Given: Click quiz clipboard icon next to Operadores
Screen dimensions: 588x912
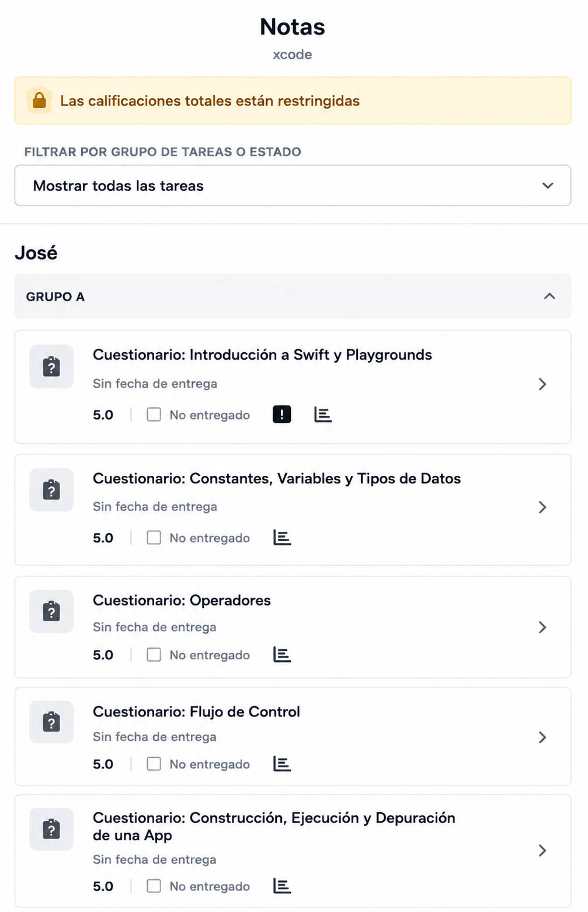Looking at the screenshot, I should (51, 611).
